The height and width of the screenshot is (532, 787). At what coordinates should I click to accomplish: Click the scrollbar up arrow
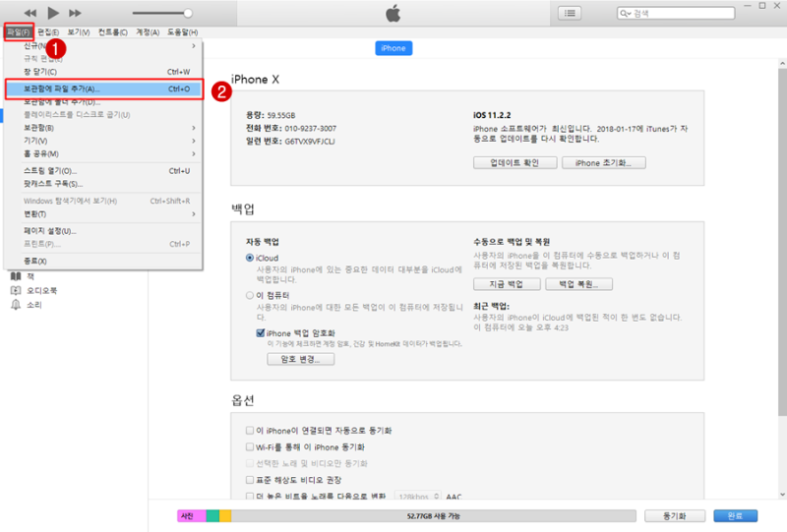[782, 64]
